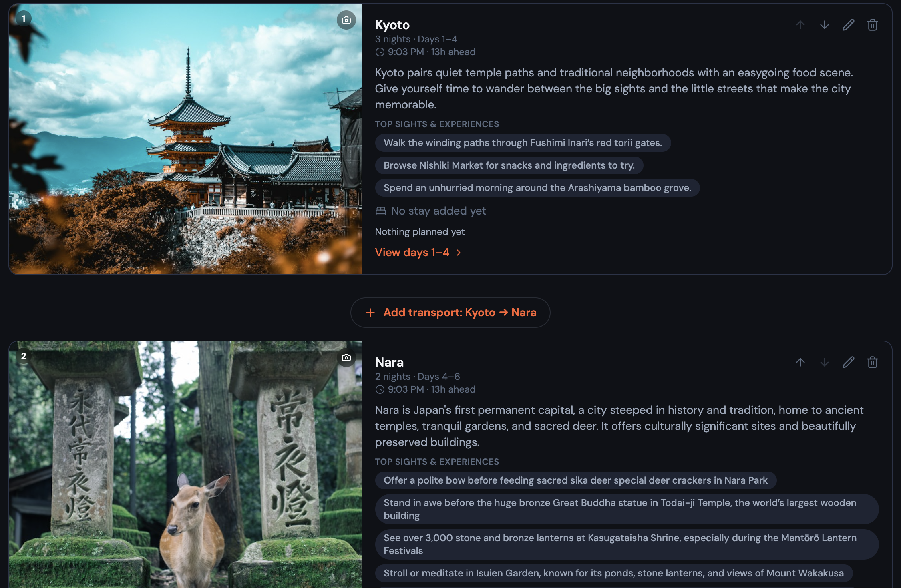The height and width of the screenshot is (588, 901).
Task: Click No stay added yet text
Action: pyautogui.click(x=438, y=211)
